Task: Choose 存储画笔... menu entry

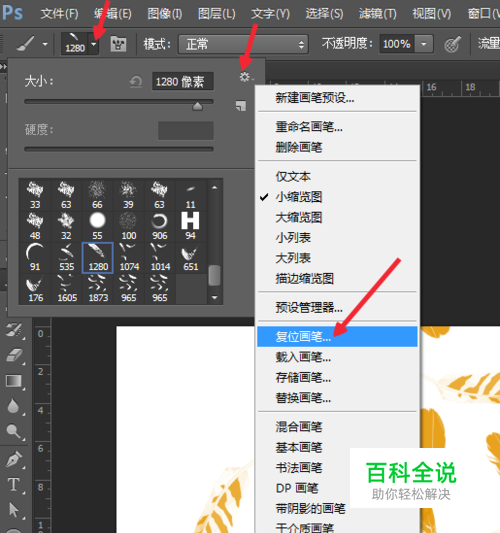Action: pyautogui.click(x=338, y=378)
